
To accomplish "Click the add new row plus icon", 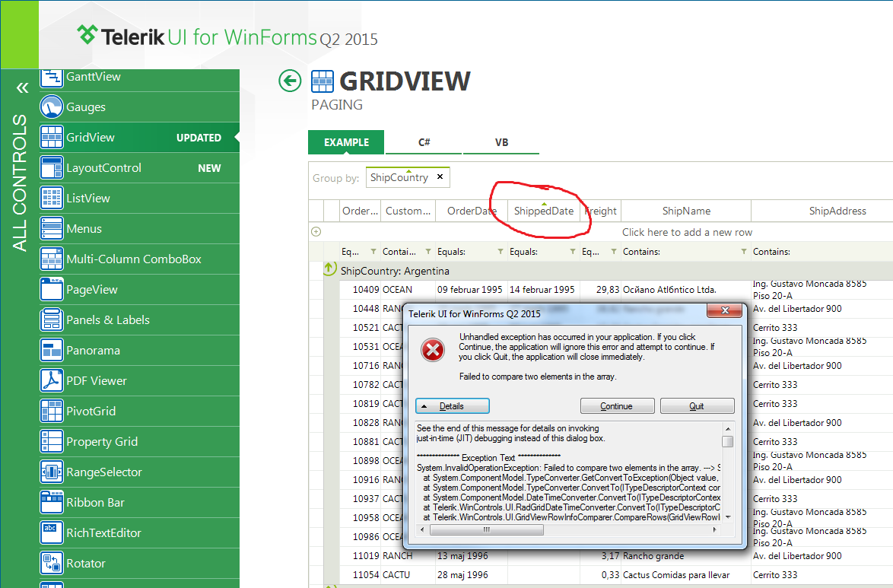I will click(x=316, y=231).
